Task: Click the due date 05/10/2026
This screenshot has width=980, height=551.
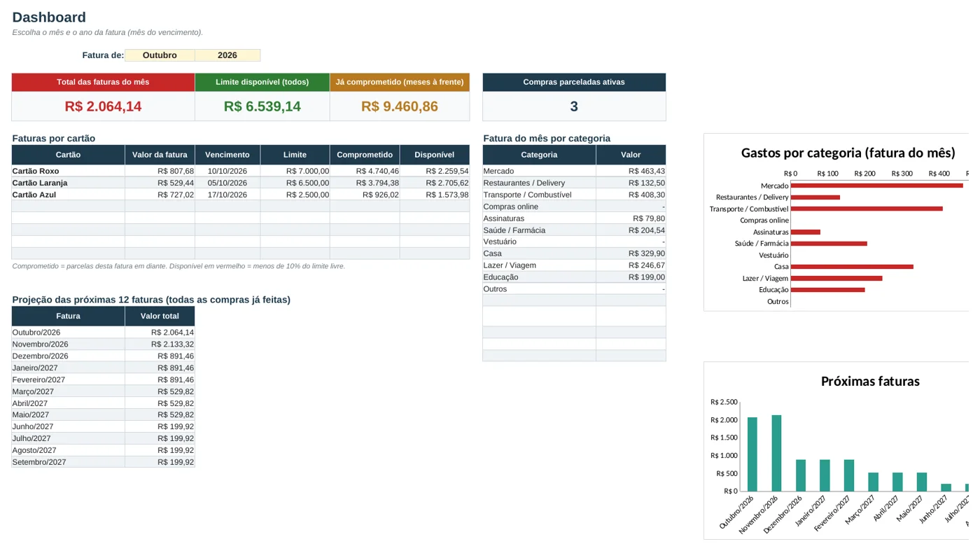Action: 227,183
